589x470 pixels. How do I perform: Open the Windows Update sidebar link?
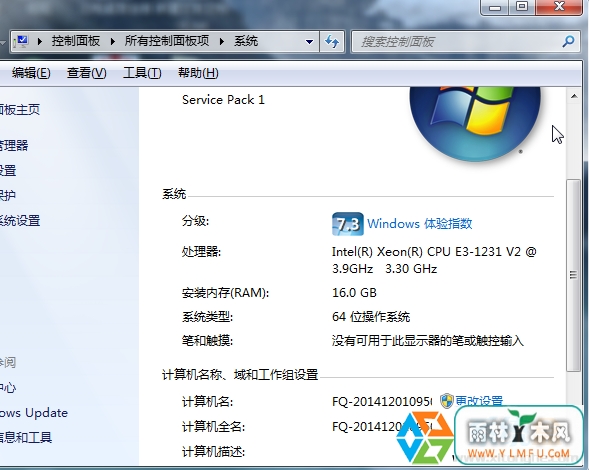(34, 413)
